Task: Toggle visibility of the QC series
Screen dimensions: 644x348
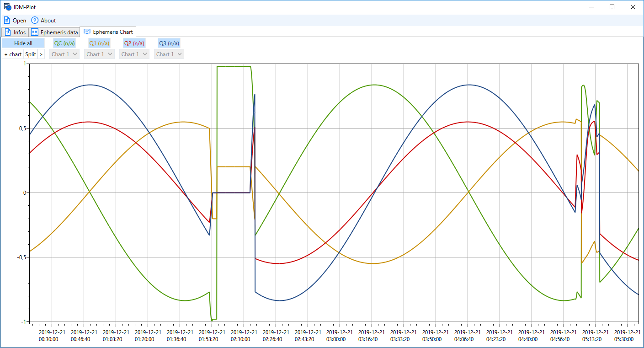Action: tap(64, 43)
